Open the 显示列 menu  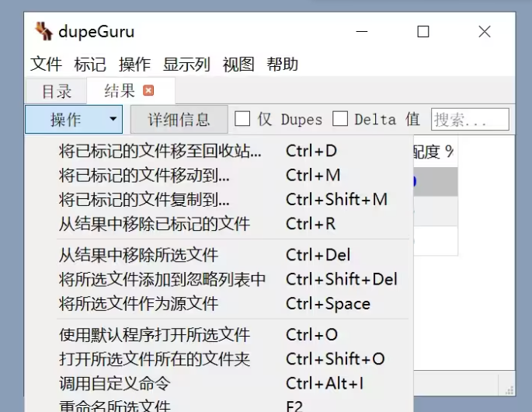(x=186, y=65)
